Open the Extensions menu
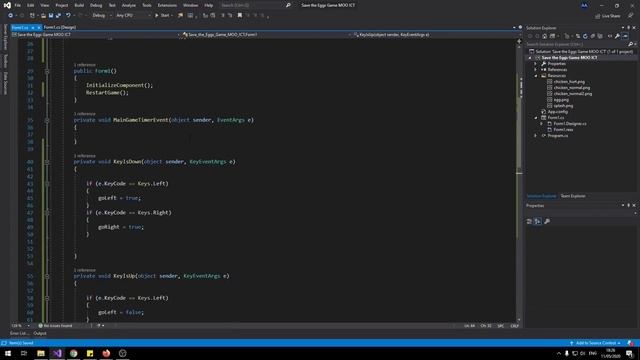 (167, 5)
